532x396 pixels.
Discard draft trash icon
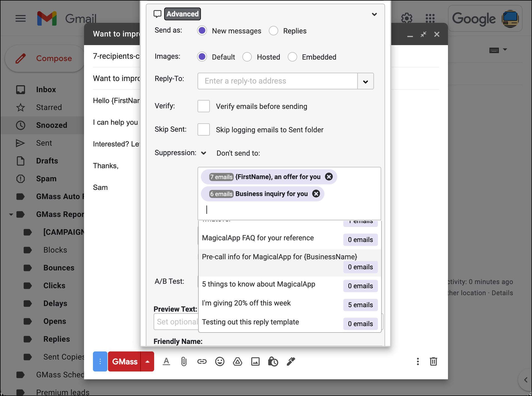coord(434,361)
